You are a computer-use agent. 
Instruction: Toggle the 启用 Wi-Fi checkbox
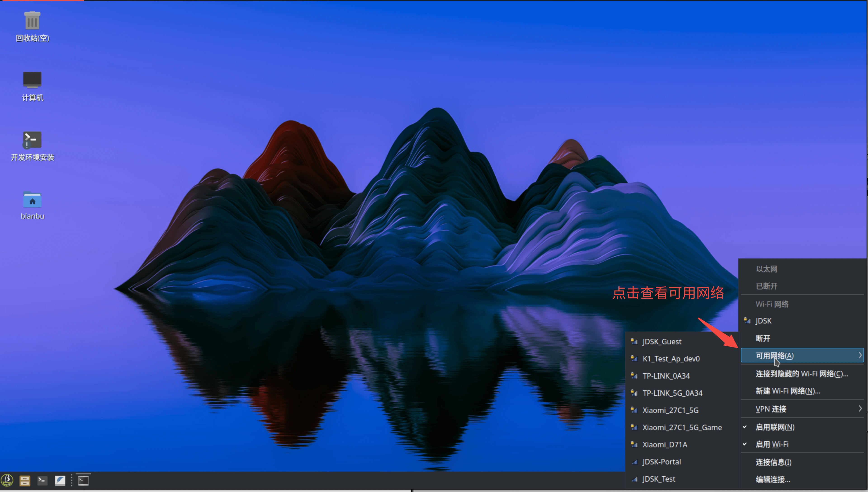tap(772, 444)
